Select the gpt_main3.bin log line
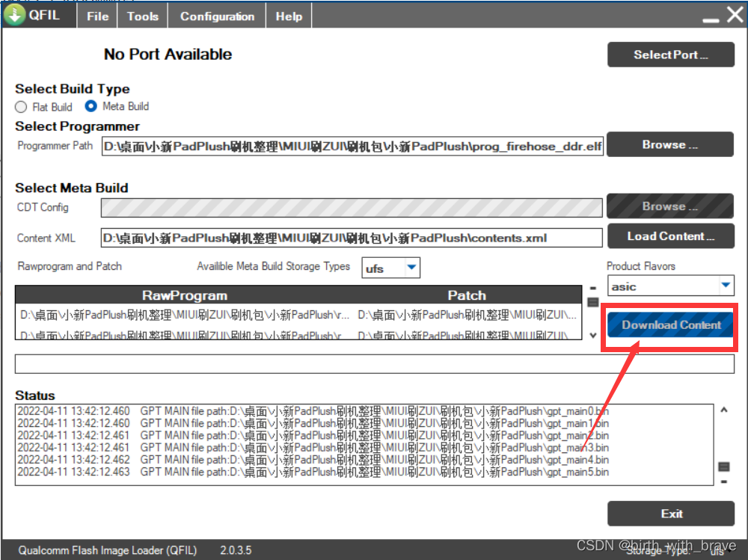 [x=313, y=447]
